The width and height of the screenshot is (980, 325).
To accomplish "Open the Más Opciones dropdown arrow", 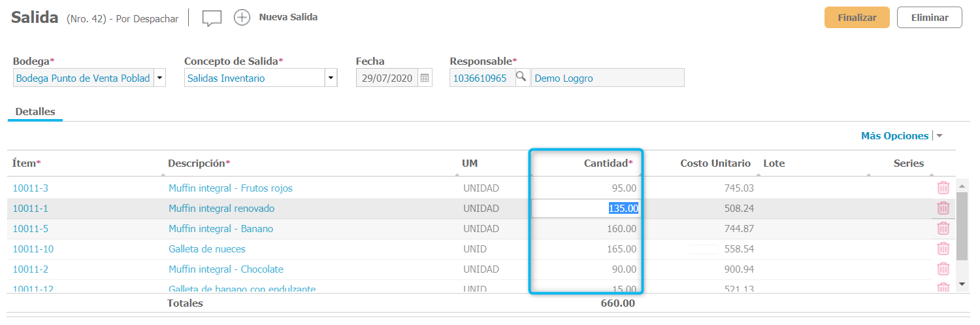I will pyautogui.click(x=939, y=136).
